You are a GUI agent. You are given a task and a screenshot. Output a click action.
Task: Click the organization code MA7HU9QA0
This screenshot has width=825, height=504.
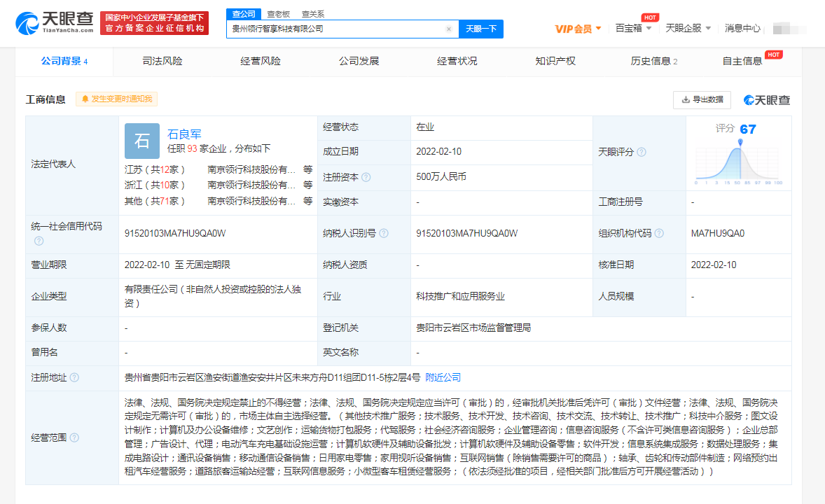tap(718, 233)
